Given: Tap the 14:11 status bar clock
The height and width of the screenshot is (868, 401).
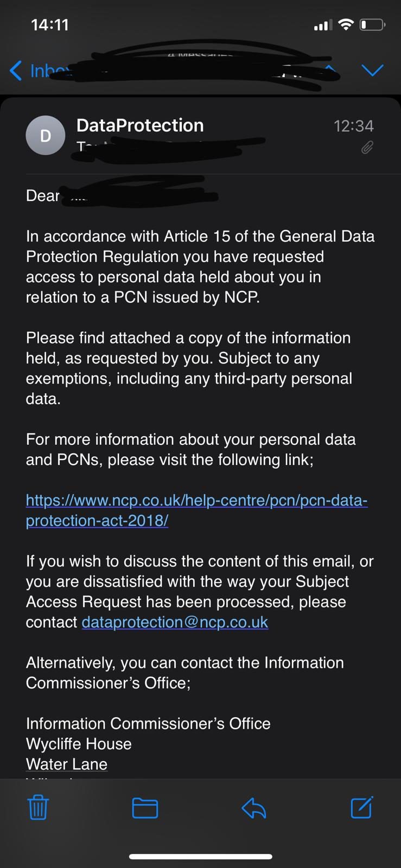Looking at the screenshot, I should tap(50, 25).
